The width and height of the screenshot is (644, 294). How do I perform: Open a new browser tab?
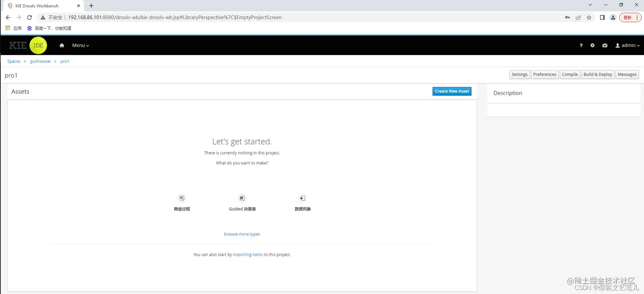coord(91,6)
